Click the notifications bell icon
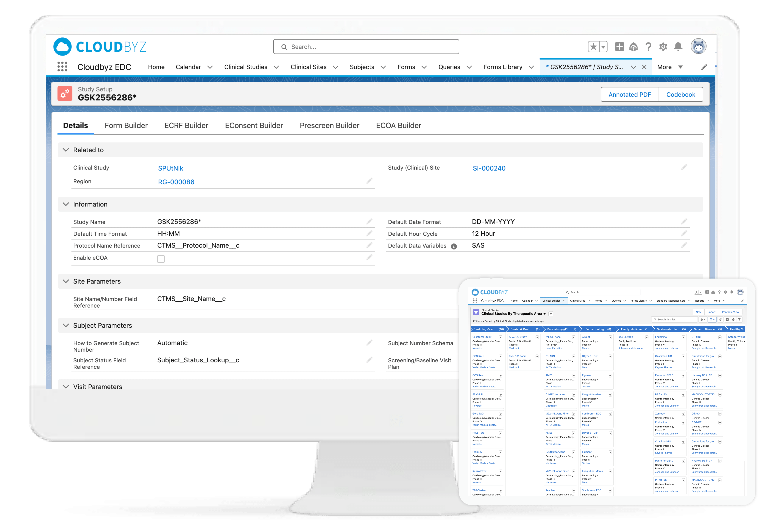769x532 pixels. pyautogui.click(x=678, y=47)
